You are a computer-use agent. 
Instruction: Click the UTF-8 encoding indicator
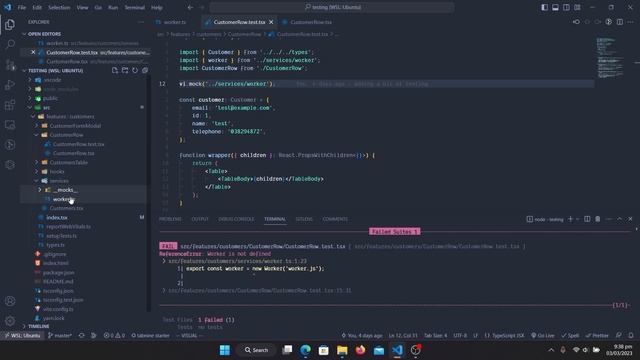point(460,336)
